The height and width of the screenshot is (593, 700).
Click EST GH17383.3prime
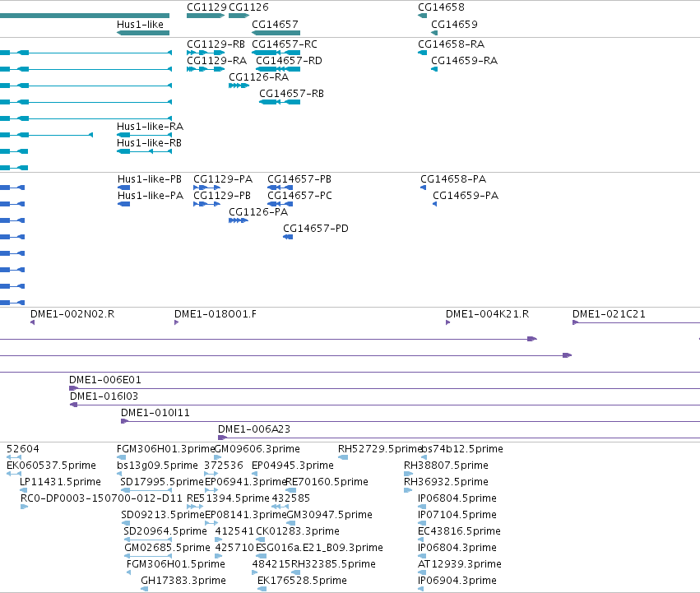(183, 581)
